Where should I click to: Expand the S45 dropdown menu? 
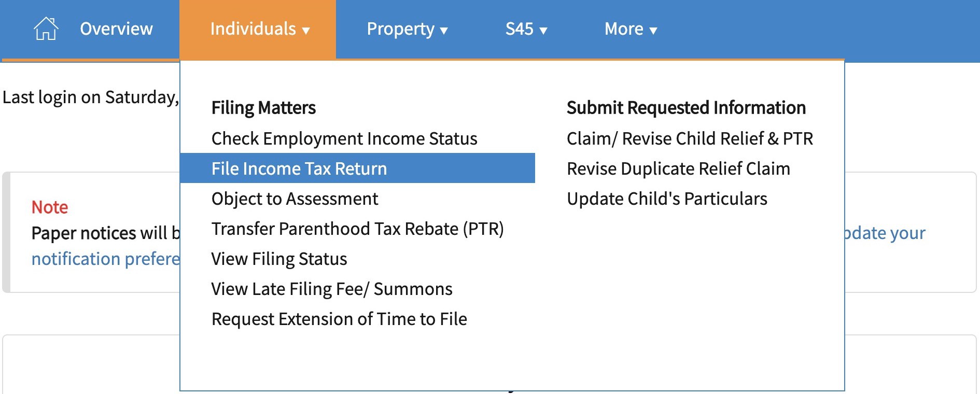coord(526,29)
